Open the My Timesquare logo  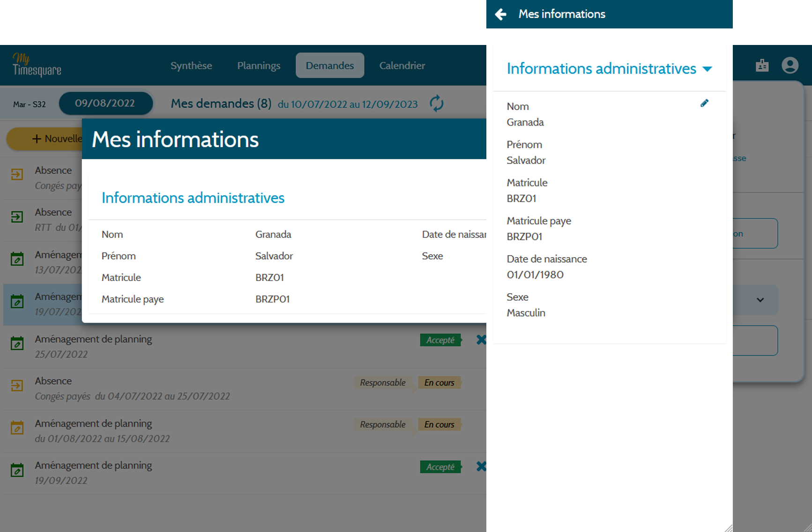(x=37, y=65)
